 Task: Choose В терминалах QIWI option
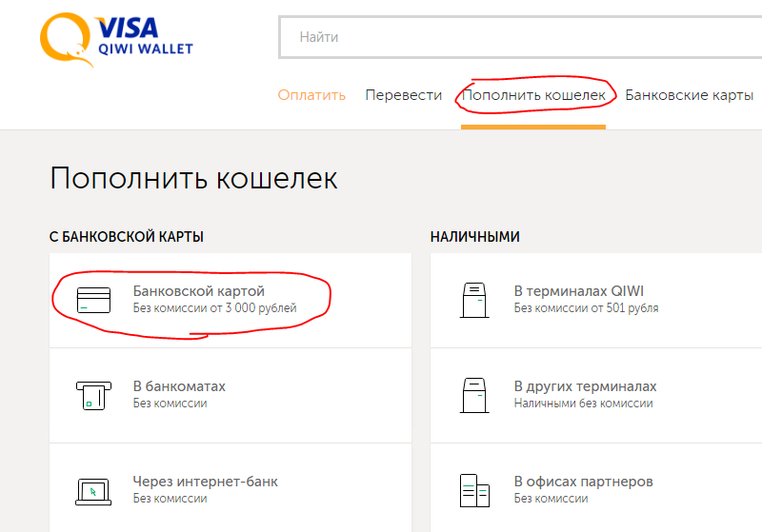pos(596,300)
